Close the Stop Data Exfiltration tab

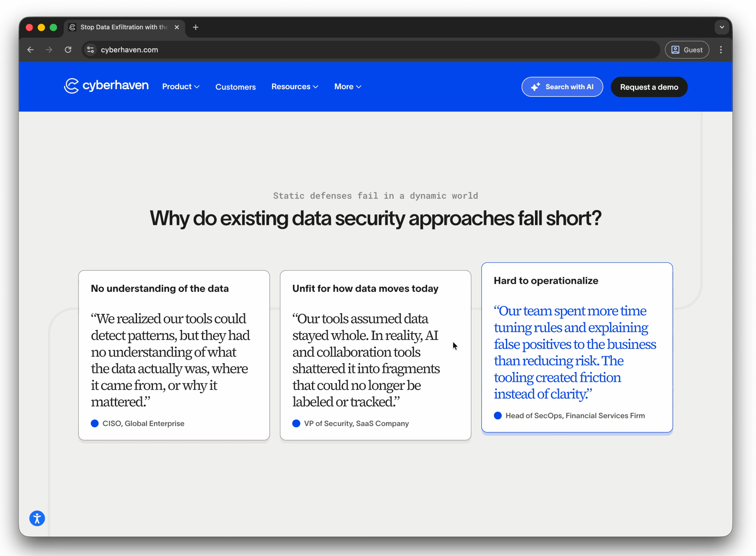click(177, 27)
